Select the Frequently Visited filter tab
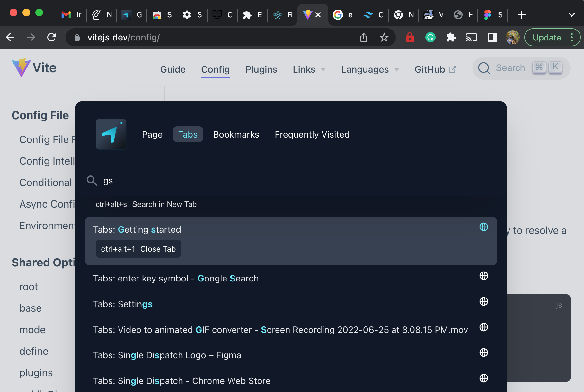The image size is (584, 392). point(312,134)
